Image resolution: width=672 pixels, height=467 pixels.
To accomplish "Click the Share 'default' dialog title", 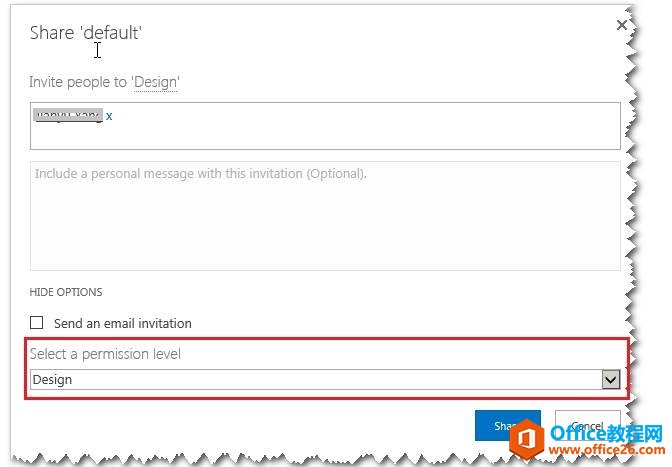I will [x=86, y=33].
